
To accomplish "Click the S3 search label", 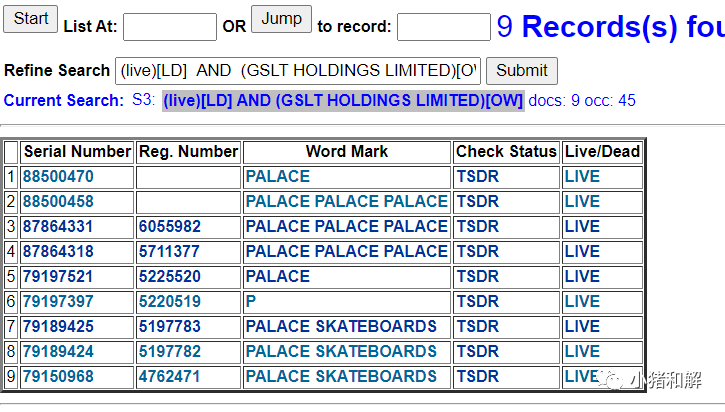I will [x=143, y=100].
